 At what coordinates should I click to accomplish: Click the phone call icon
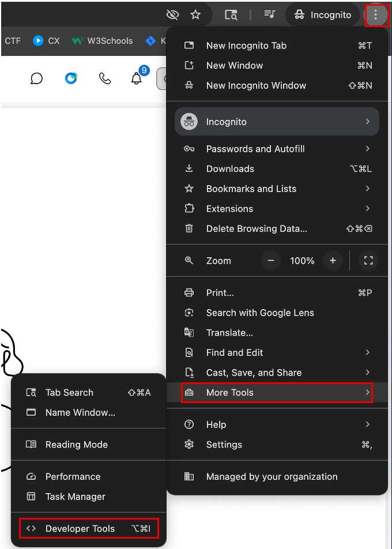pyautogui.click(x=105, y=78)
